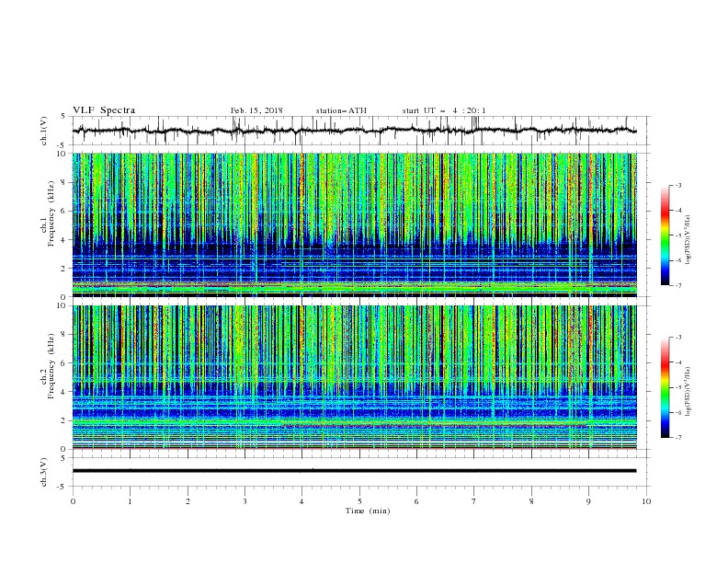The height and width of the screenshot is (563, 728).
Task: Click the "10" tick on time axis
Action: point(646,501)
